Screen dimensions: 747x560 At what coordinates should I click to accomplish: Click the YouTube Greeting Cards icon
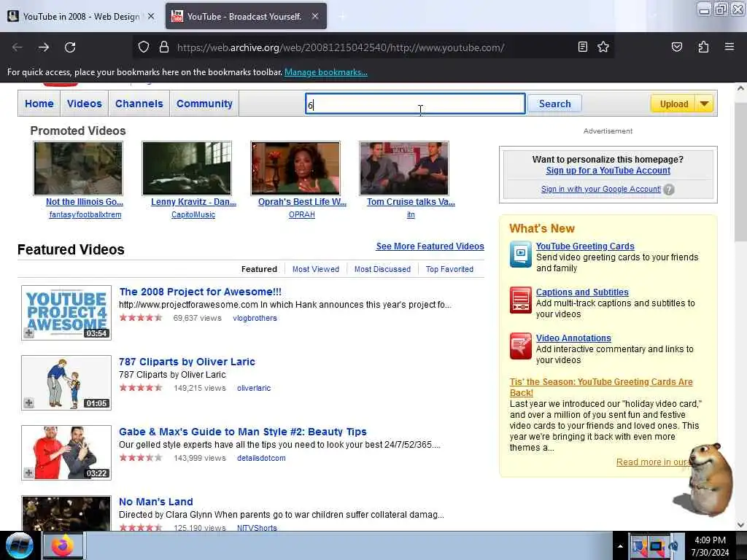(x=520, y=254)
